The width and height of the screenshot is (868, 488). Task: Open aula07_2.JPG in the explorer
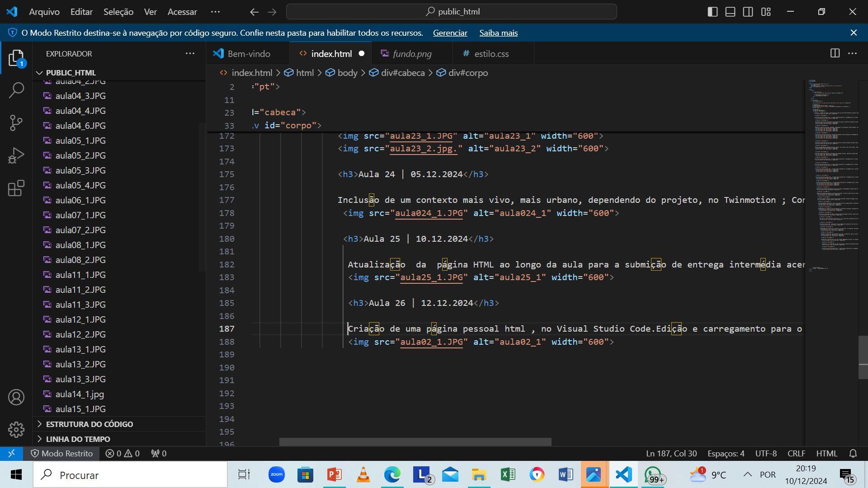119,230
